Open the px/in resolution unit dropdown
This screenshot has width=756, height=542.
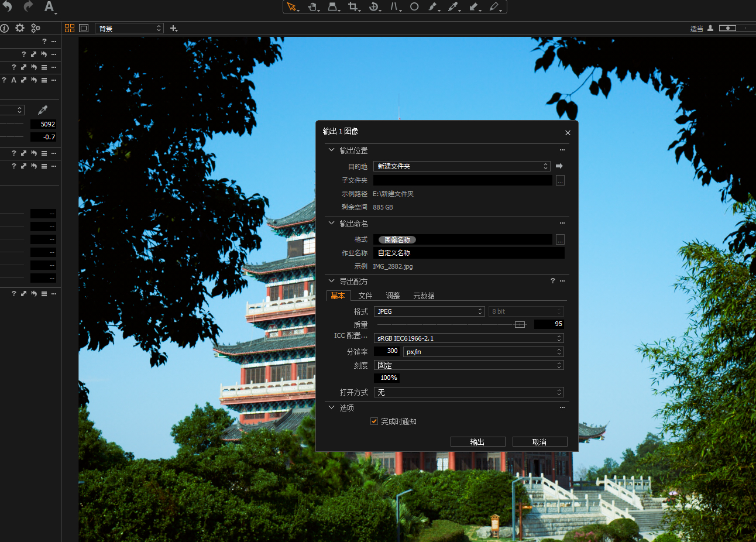tap(483, 352)
